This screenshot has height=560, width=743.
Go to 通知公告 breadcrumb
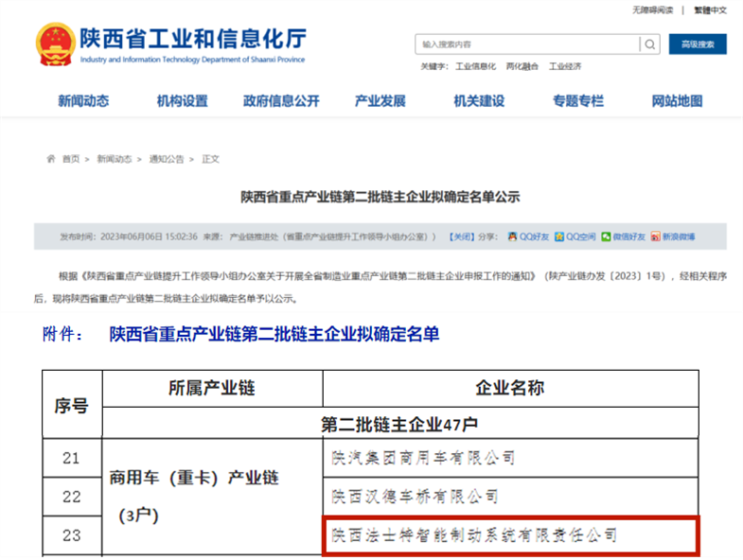pos(167,159)
